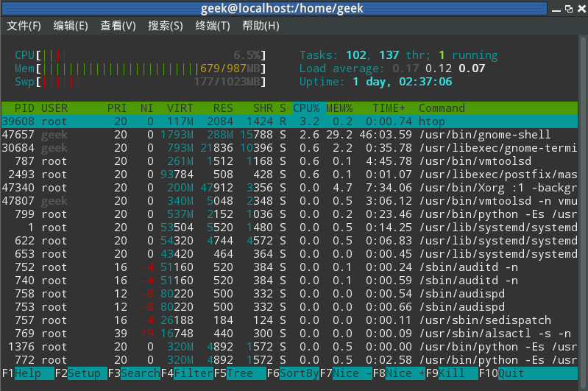Open the 编辑(E) menu

tap(71, 26)
